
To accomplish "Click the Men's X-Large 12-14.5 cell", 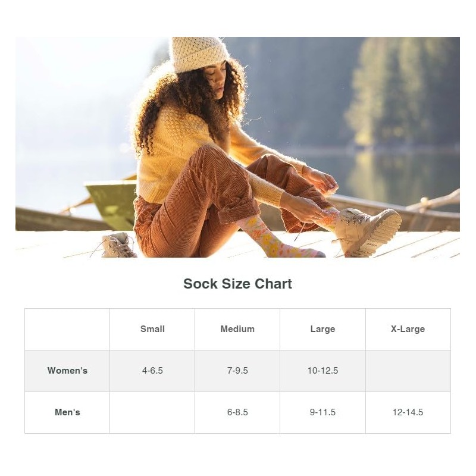I will pos(408,412).
